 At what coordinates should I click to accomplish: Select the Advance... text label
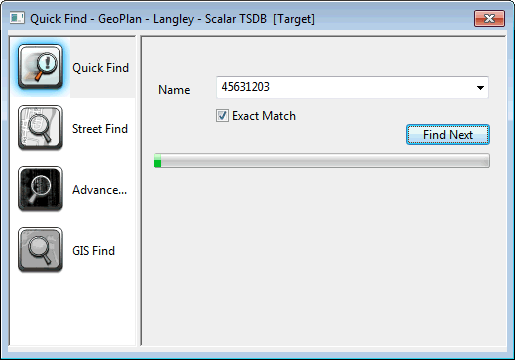tap(99, 190)
